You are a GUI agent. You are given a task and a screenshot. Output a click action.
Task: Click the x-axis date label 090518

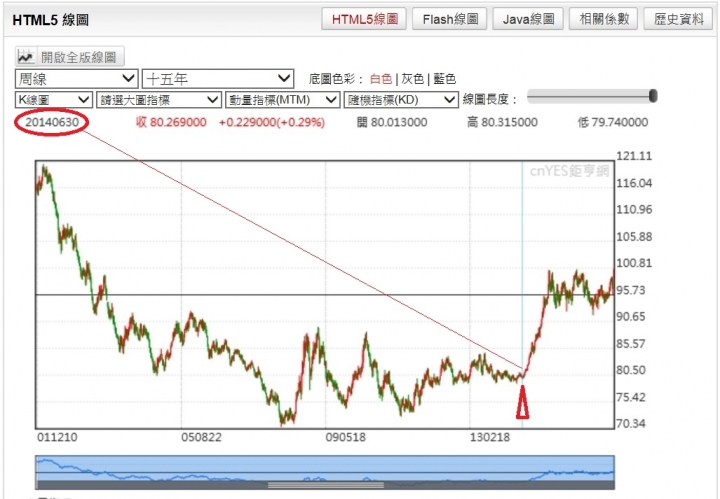pos(346,437)
